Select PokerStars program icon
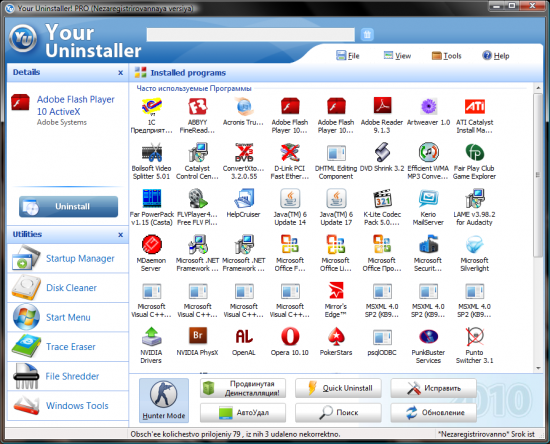This screenshot has width=550, height=444. [336, 336]
